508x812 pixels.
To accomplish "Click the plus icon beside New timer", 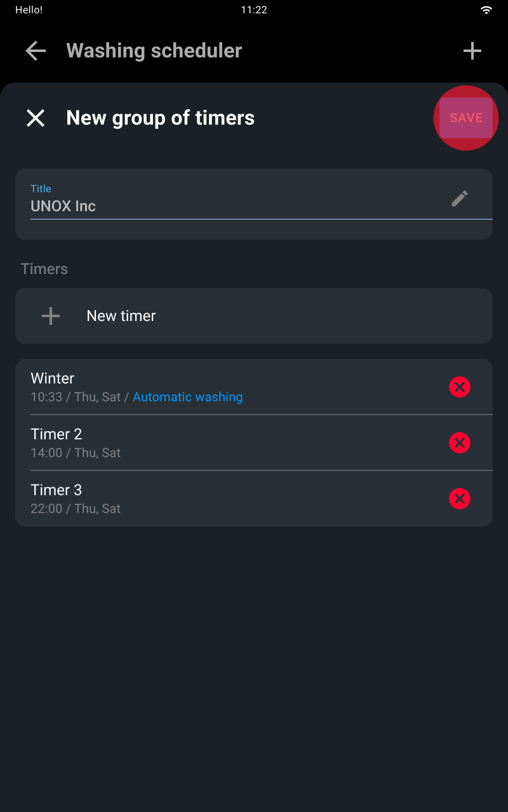I will (x=51, y=316).
